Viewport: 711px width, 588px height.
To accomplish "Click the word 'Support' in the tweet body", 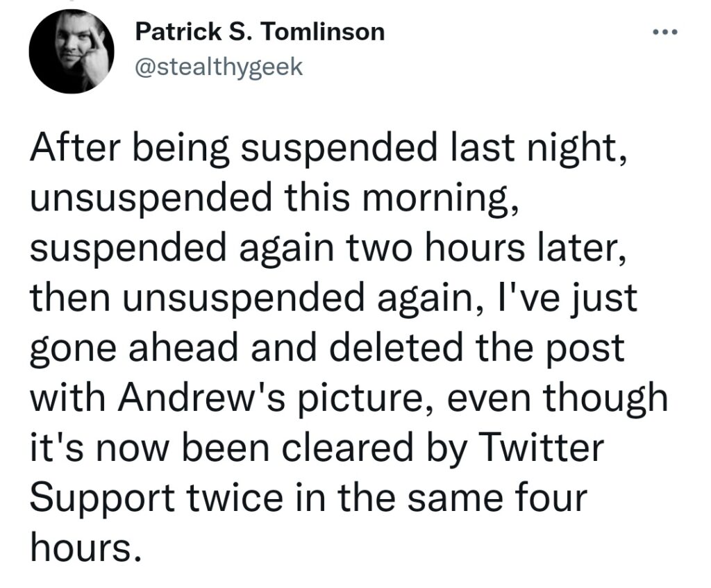I will point(103,498).
